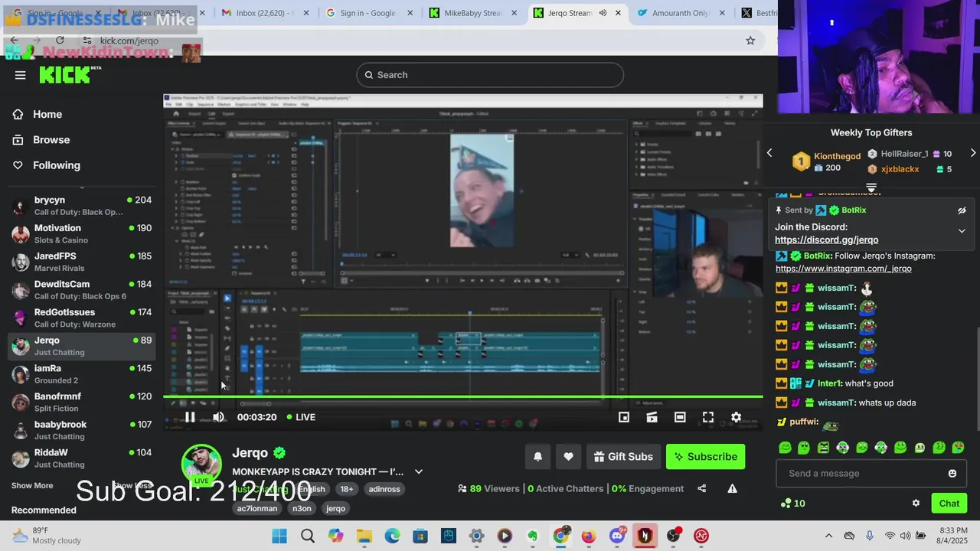
Task: Click the ac7ionman tag
Action: (257, 508)
